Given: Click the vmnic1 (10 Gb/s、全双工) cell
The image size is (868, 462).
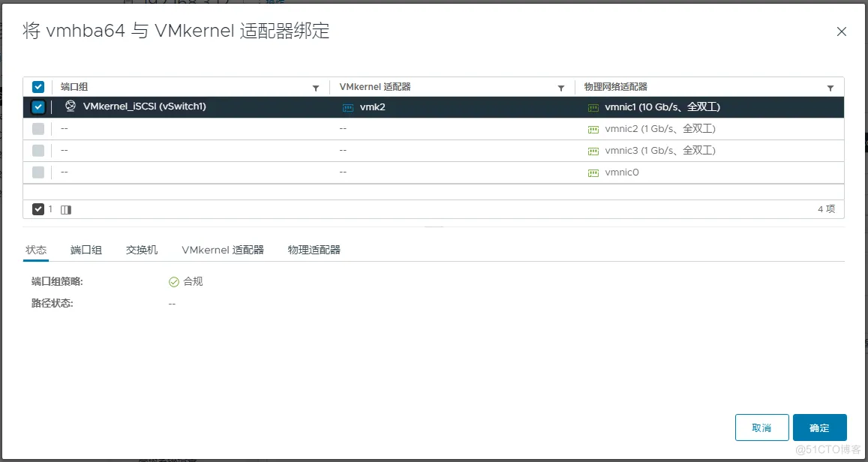Looking at the screenshot, I should 662,107.
